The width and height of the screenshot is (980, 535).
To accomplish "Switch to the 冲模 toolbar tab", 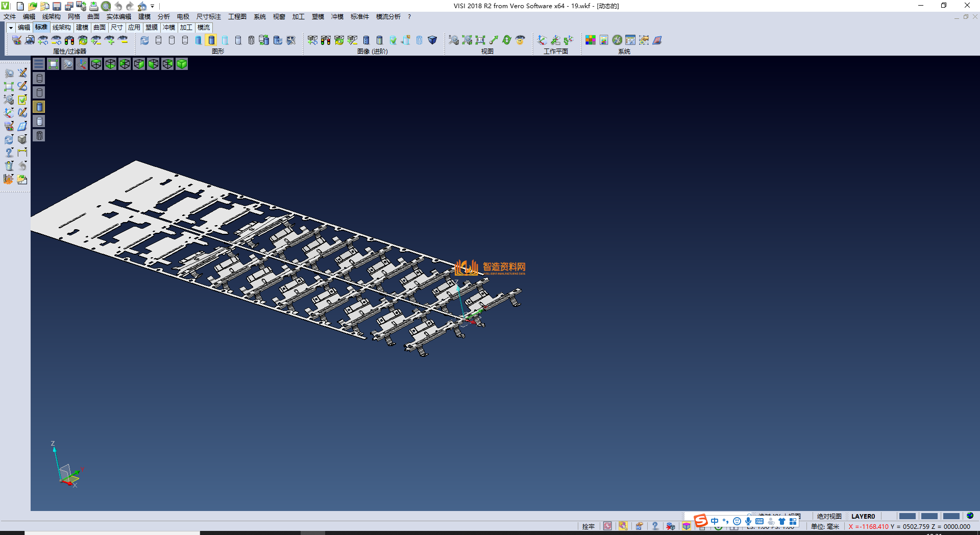I will (x=168, y=28).
